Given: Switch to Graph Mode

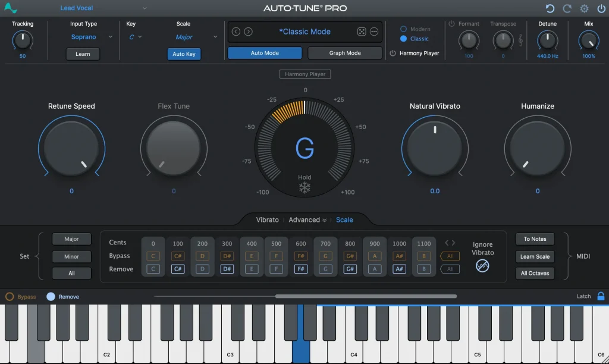Looking at the screenshot, I should click(345, 52).
